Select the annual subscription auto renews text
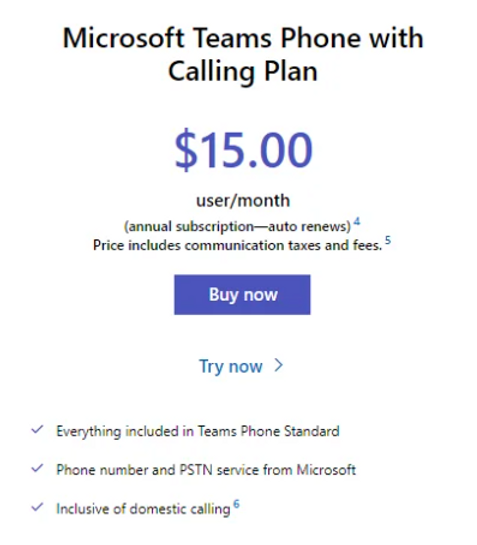The width and height of the screenshot is (477, 545). tap(237, 227)
